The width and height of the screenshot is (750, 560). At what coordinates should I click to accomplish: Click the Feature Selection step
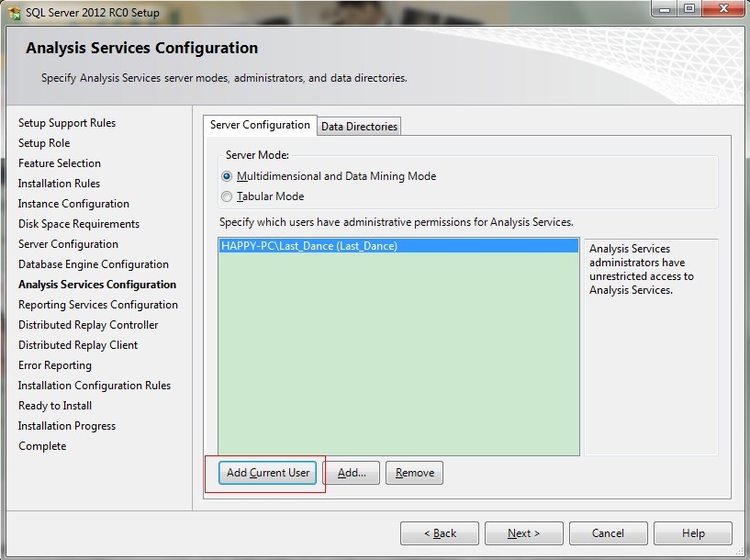60,163
